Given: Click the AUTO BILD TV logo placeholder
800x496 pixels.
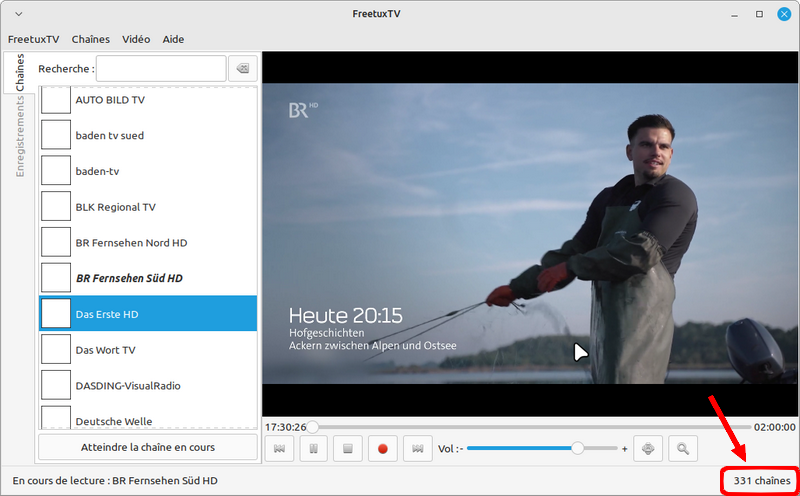Looking at the screenshot, I should (56, 100).
